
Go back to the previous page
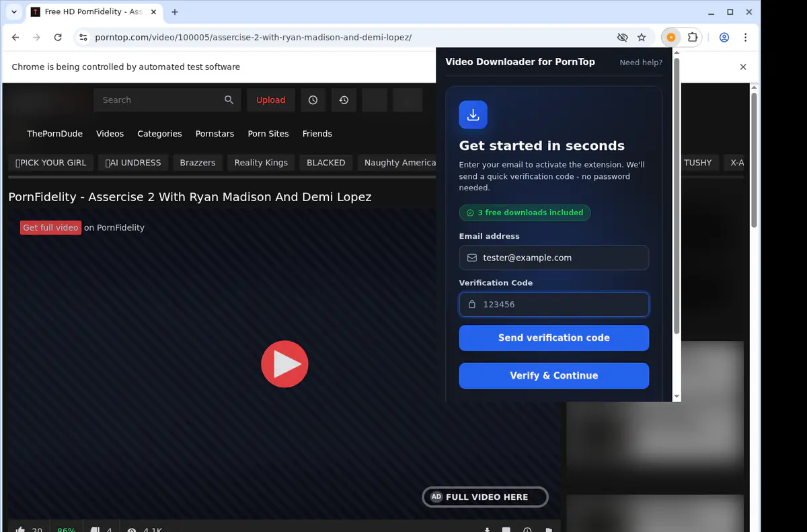pyautogui.click(x=16, y=38)
